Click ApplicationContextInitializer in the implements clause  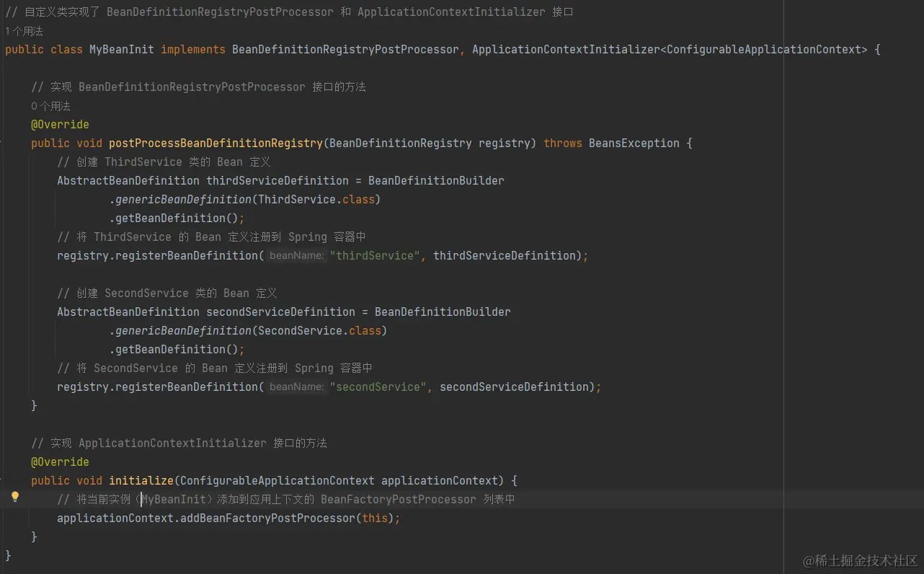coord(566,50)
